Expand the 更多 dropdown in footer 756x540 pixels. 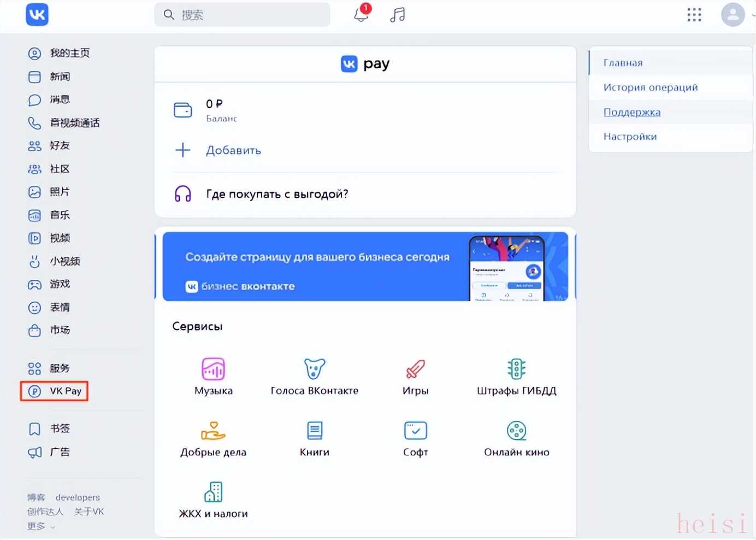(x=42, y=526)
